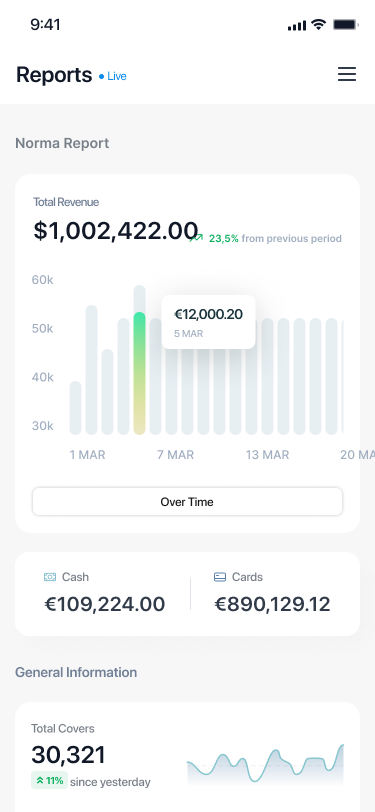This screenshot has width=375, height=812.
Task: Tap the 13 MAR axis label
Action: (x=267, y=455)
